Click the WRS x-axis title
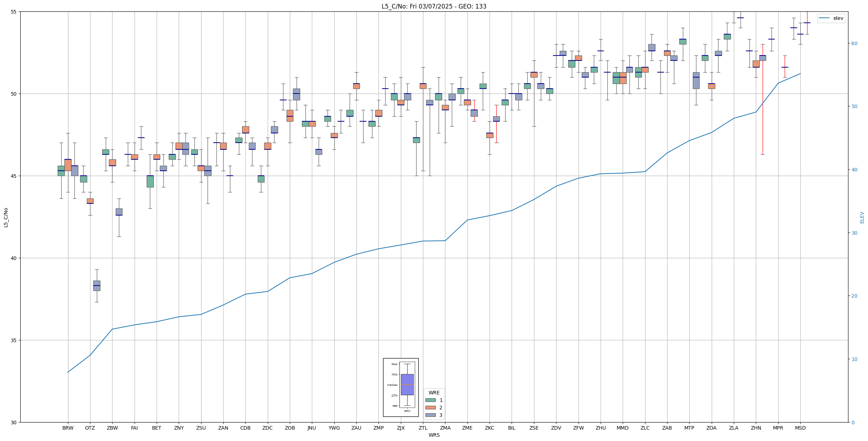868x441 pixels. coord(434,435)
